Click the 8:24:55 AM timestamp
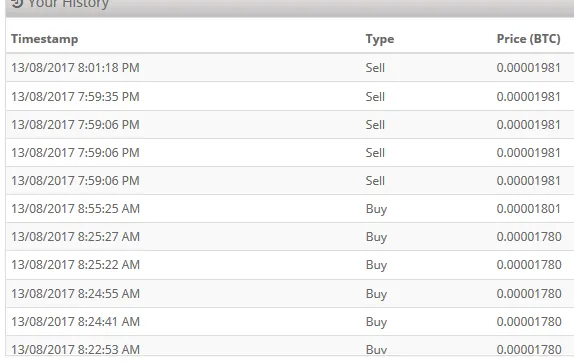Screen dimensions: 574x362 75,294
